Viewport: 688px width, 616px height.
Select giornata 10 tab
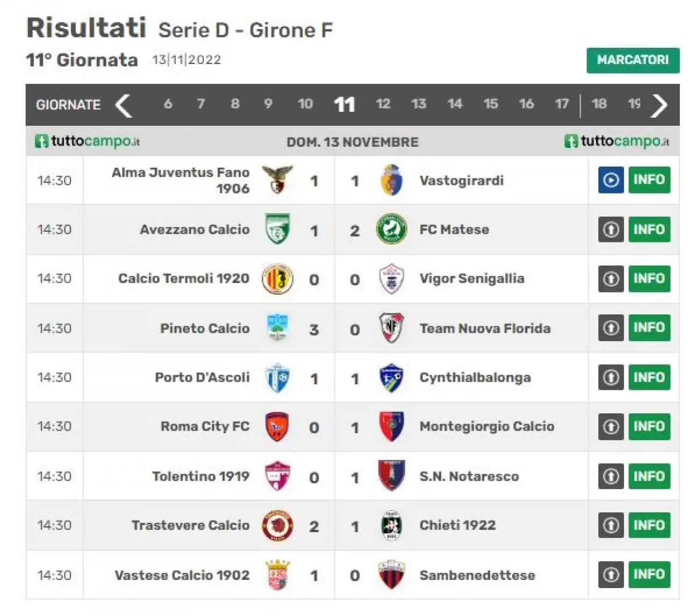(x=305, y=104)
